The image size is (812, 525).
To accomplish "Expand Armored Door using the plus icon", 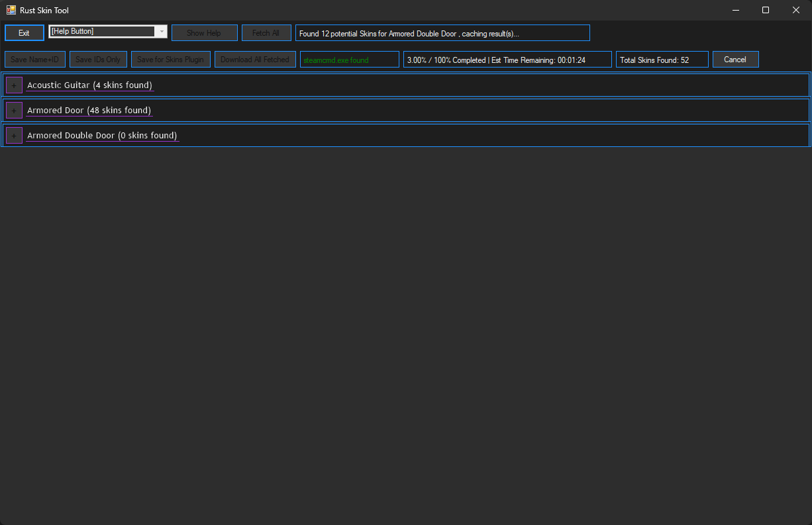I will [x=14, y=111].
